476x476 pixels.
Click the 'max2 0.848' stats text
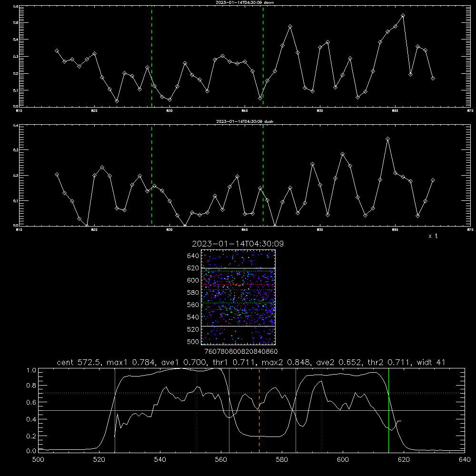tap(285, 362)
